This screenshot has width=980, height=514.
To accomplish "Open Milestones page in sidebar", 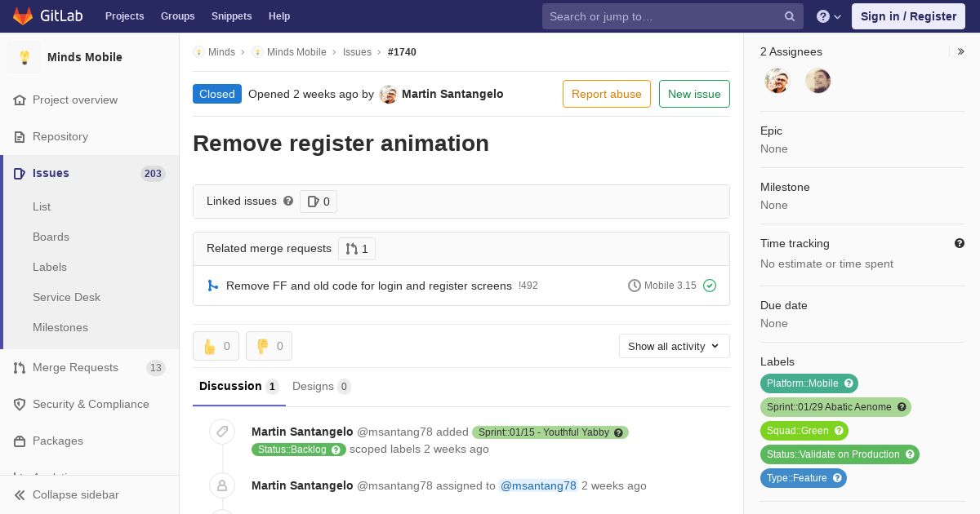I will tap(60, 327).
